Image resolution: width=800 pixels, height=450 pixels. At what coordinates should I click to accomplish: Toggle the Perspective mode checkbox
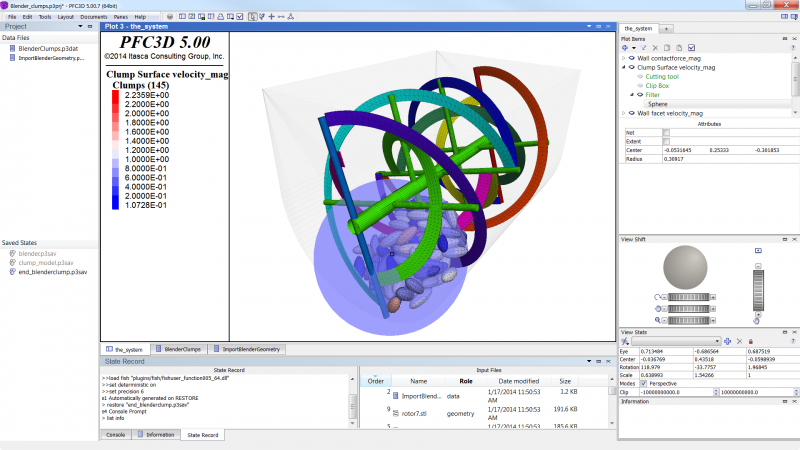pos(643,384)
